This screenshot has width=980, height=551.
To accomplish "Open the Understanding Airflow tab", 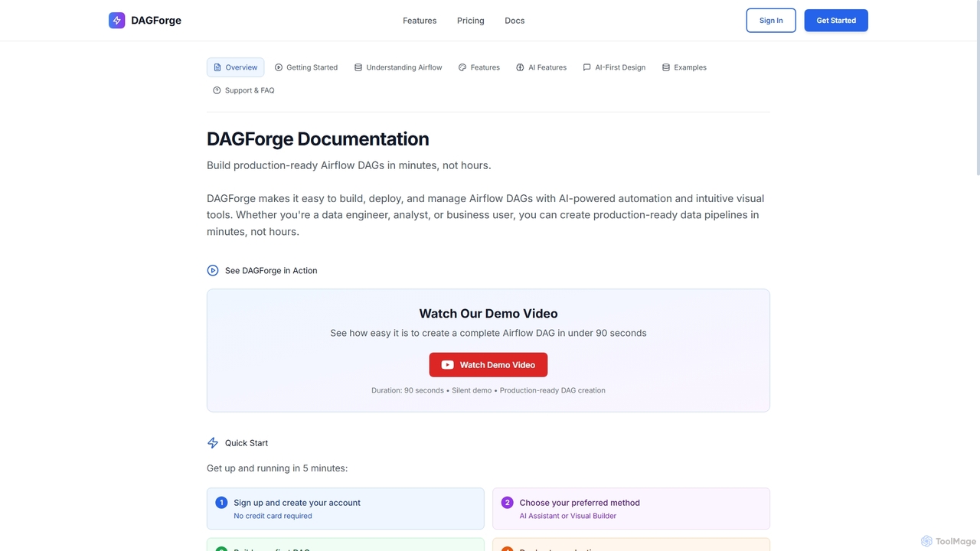I will (398, 67).
